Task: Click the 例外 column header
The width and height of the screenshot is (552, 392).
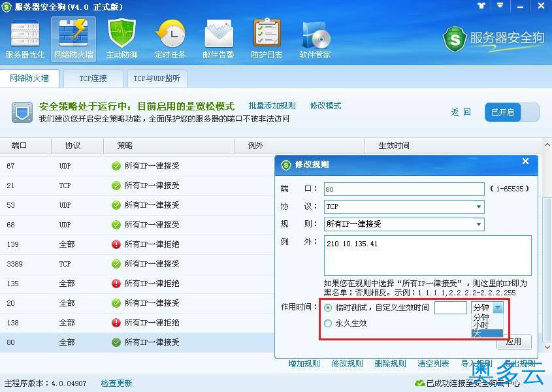Action: coord(300,146)
